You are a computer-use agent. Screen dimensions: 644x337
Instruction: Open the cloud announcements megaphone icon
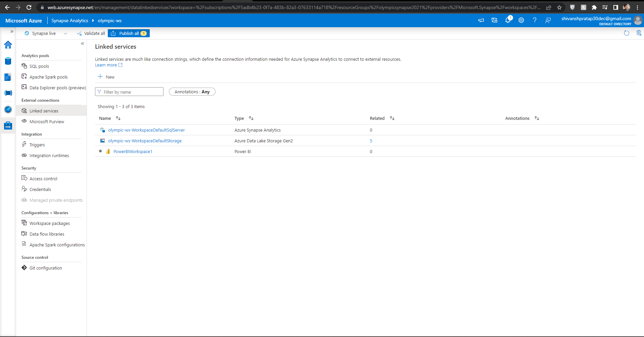pyautogui.click(x=481, y=20)
